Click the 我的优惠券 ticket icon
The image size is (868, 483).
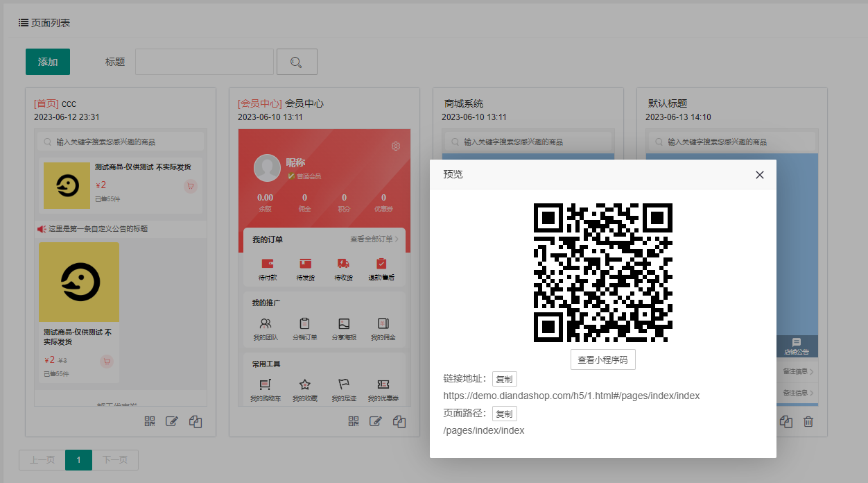(383, 384)
